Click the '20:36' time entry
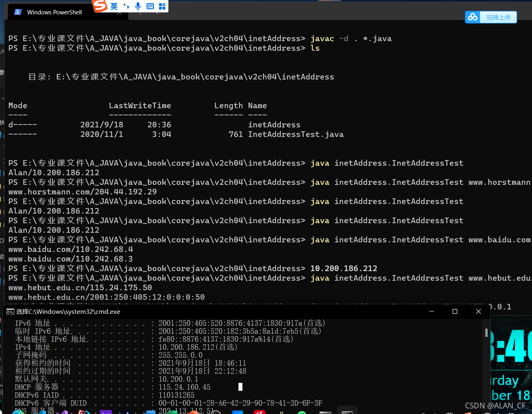Image resolution: width=532 pixels, height=414 pixels. tap(159, 125)
